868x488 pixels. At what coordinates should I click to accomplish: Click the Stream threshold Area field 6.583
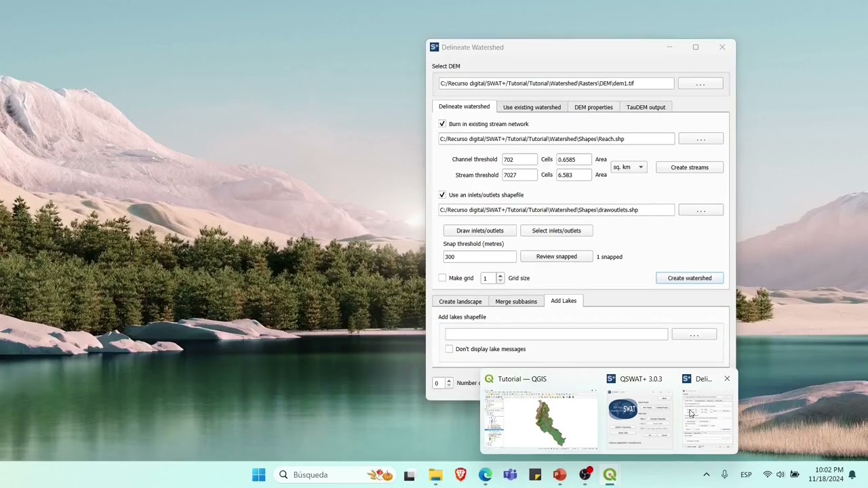574,175
